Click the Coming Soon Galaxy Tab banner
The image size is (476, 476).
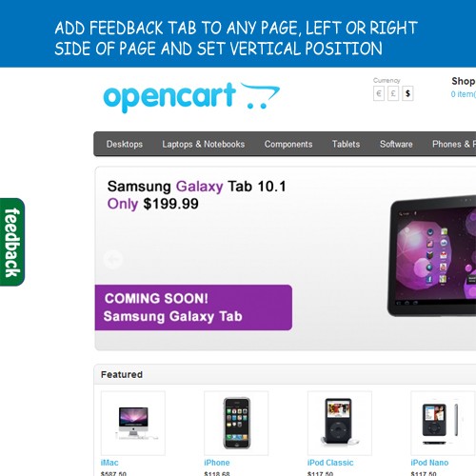coord(193,307)
